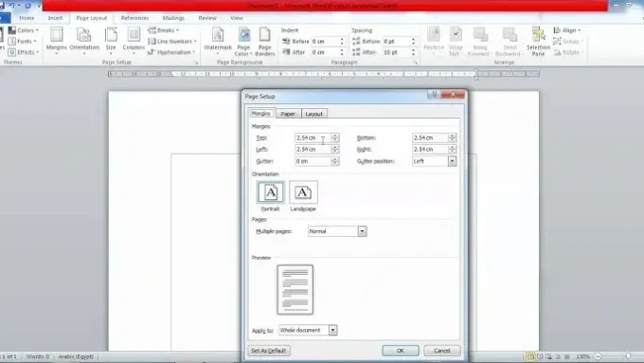Confirm Page Setup with OK button
The height and width of the screenshot is (363, 644).
coord(401,351)
